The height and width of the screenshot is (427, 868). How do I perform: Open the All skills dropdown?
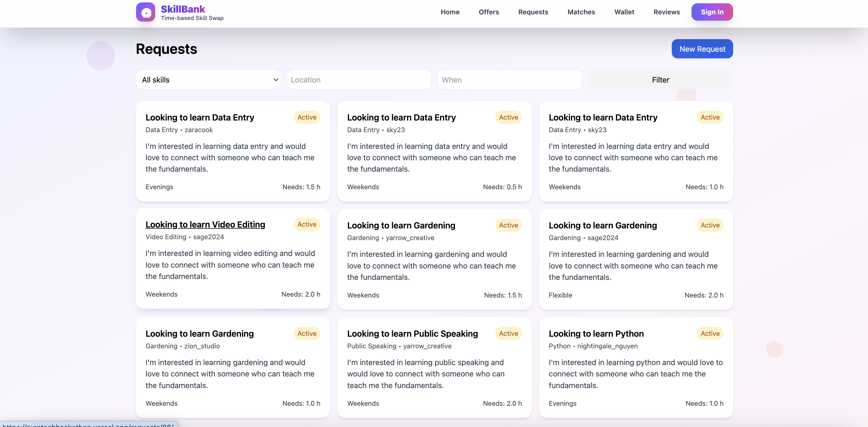tap(208, 80)
